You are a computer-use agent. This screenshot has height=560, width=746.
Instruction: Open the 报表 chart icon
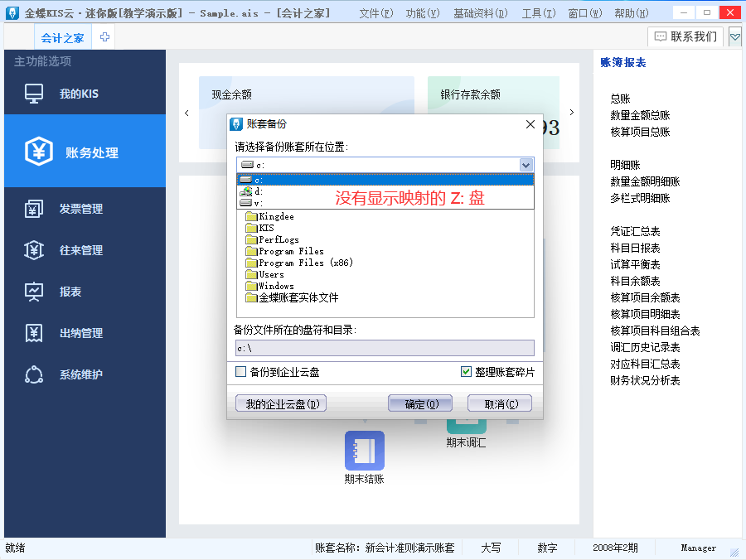point(34,292)
